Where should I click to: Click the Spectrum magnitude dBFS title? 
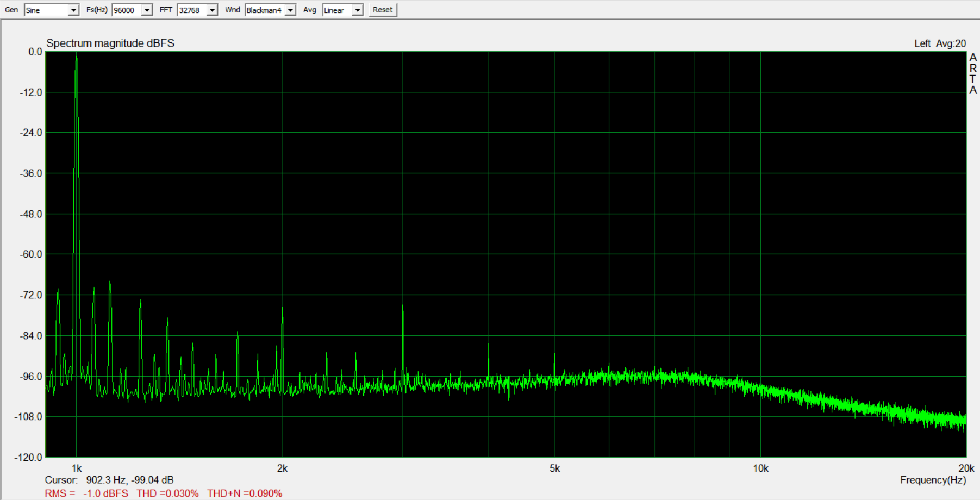pyautogui.click(x=110, y=43)
